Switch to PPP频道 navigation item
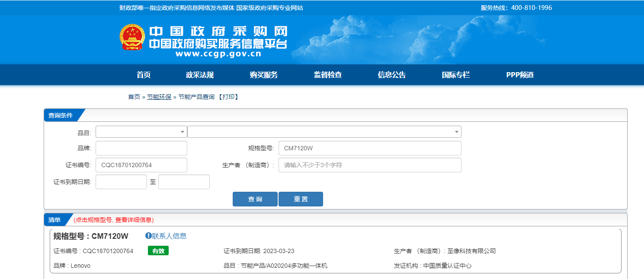644x279 pixels. click(520, 75)
